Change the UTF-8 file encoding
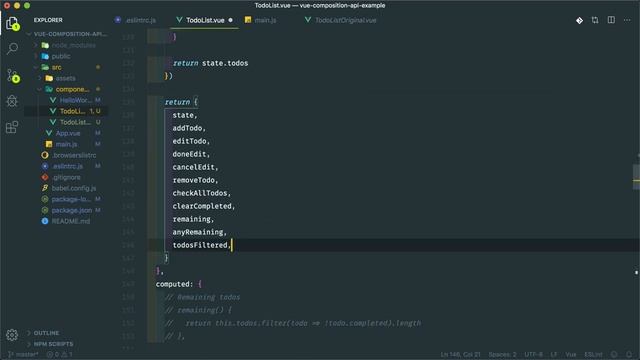 pyautogui.click(x=533, y=354)
